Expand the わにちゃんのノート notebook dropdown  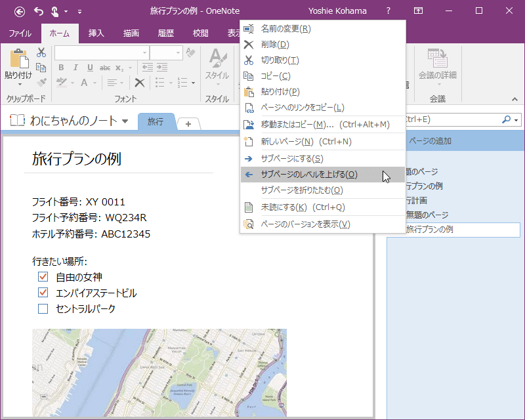[x=125, y=121]
